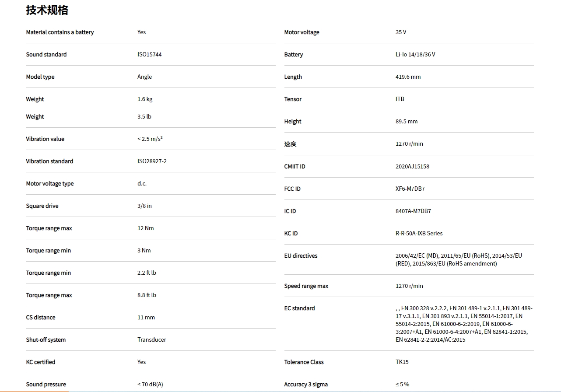The height and width of the screenshot is (392, 561).
Task: Click the KC ID R-R-50A-IXB Series value
Action: [419, 234]
